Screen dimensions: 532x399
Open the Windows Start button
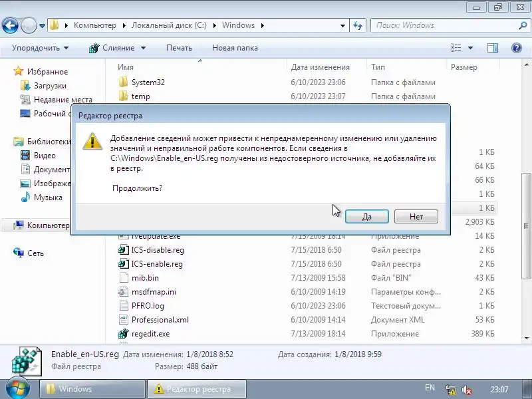point(17,388)
